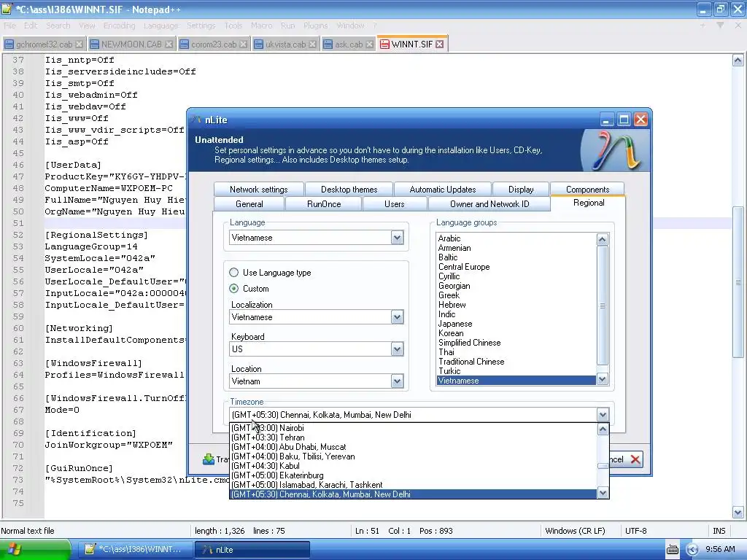Switch to the Owner and Network ID tab
This screenshot has height=560, width=747.
coord(489,204)
